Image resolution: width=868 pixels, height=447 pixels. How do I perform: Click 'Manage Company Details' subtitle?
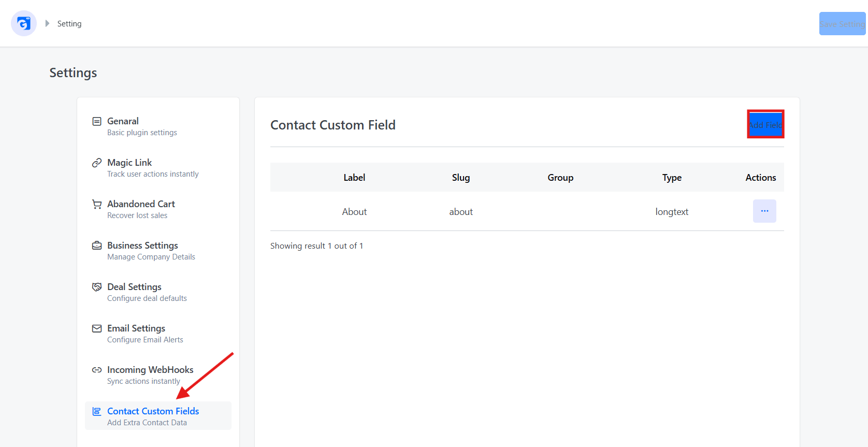[151, 257]
